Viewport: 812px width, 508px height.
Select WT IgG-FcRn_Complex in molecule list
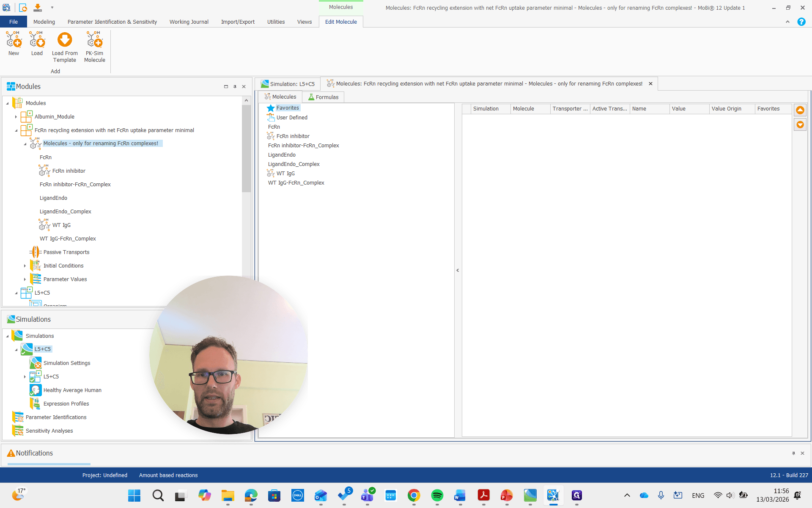[296, 183]
